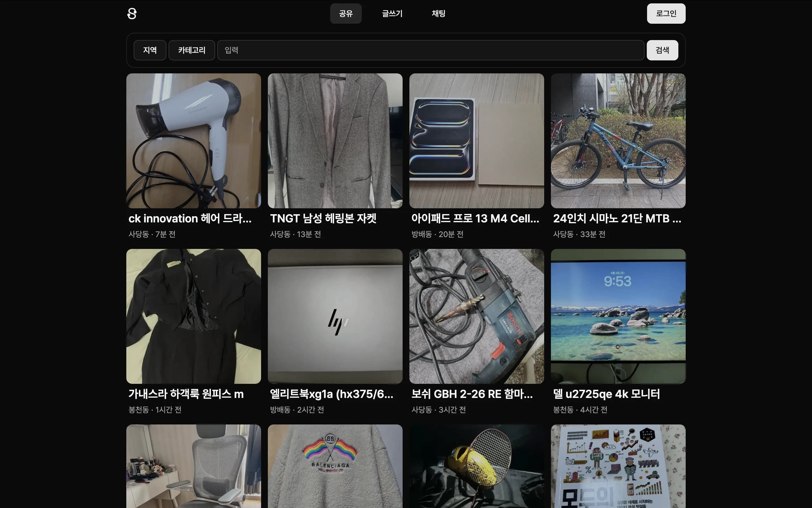812x508 pixels.
Task: Click title 'TNGT 남성 헤링본 자켓'
Action: [323, 218]
